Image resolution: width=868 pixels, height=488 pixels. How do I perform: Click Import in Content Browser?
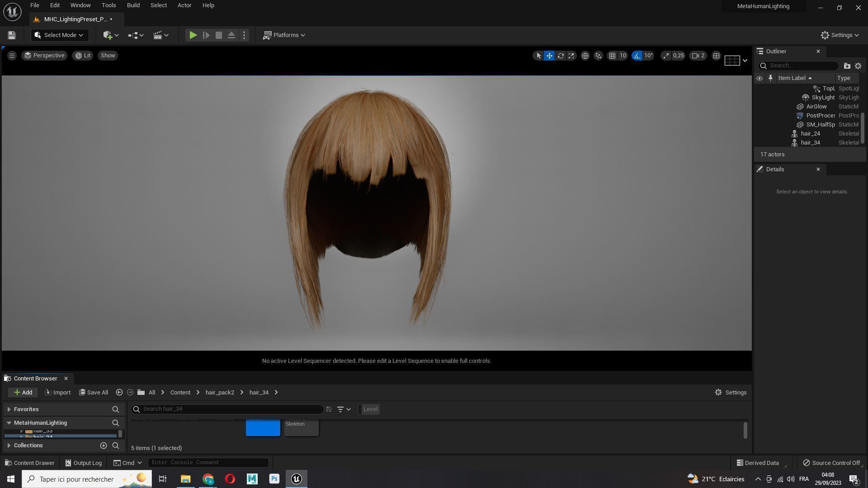pos(57,393)
